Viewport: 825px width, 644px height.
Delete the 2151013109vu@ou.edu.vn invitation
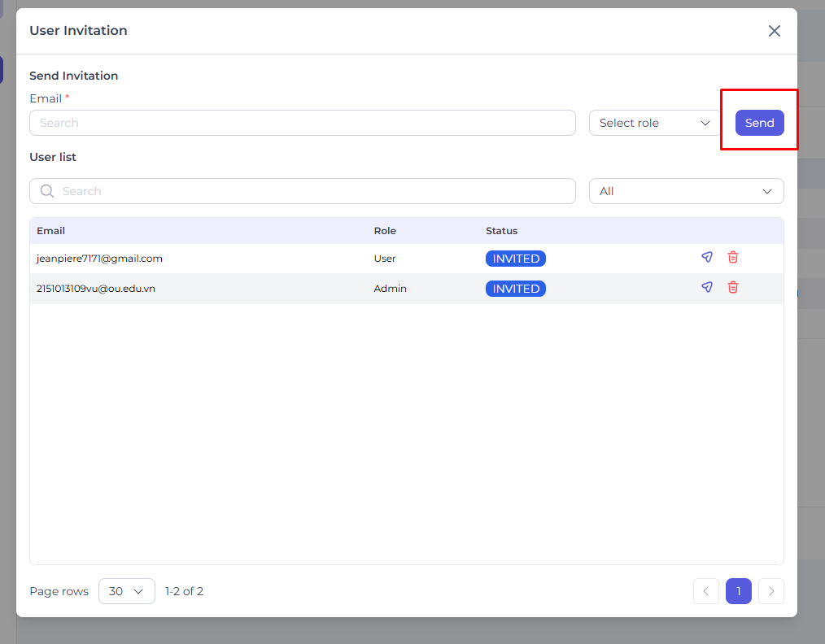pyautogui.click(x=732, y=287)
